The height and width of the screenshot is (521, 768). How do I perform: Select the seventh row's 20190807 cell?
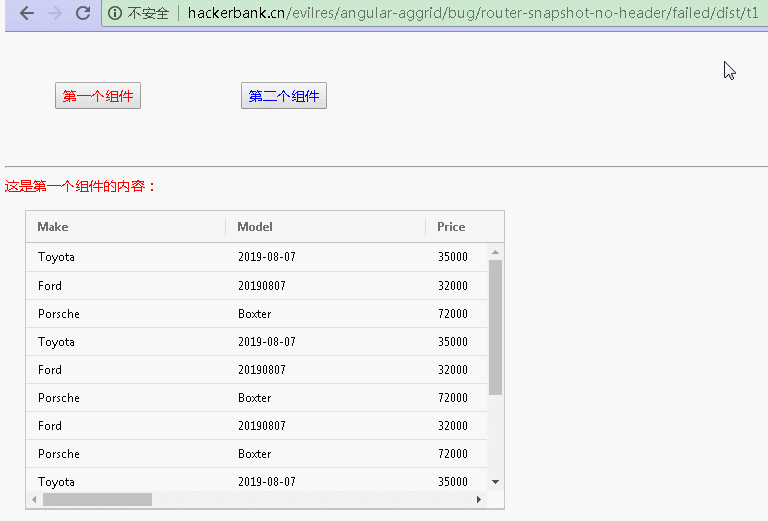(x=326, y=426)
